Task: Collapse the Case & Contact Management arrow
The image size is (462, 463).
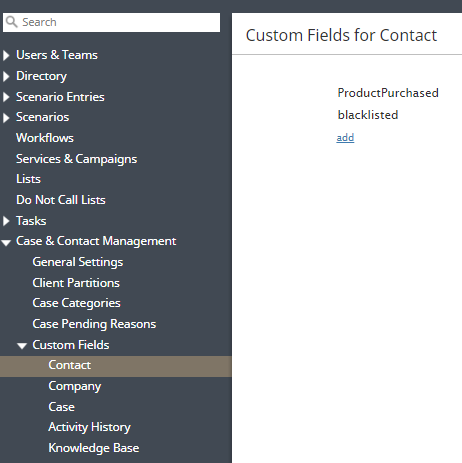Action: (x=6, y=243)
